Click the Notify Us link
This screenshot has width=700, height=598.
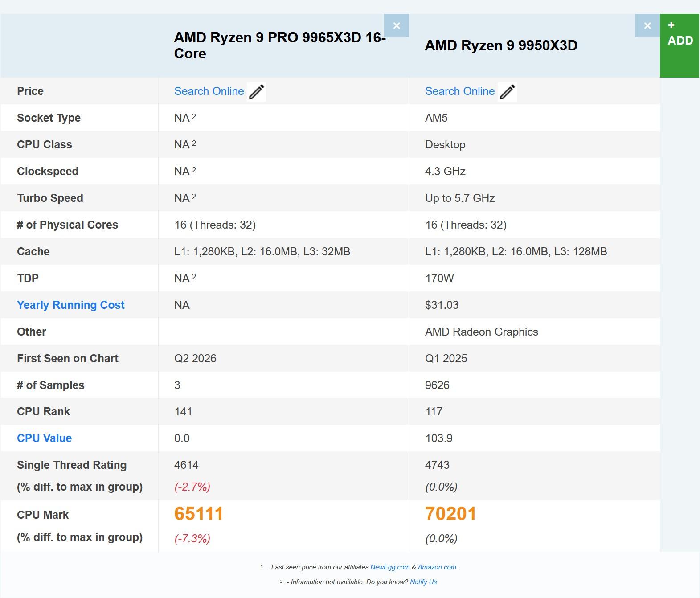pyautogui.click(x=423, y=582)
